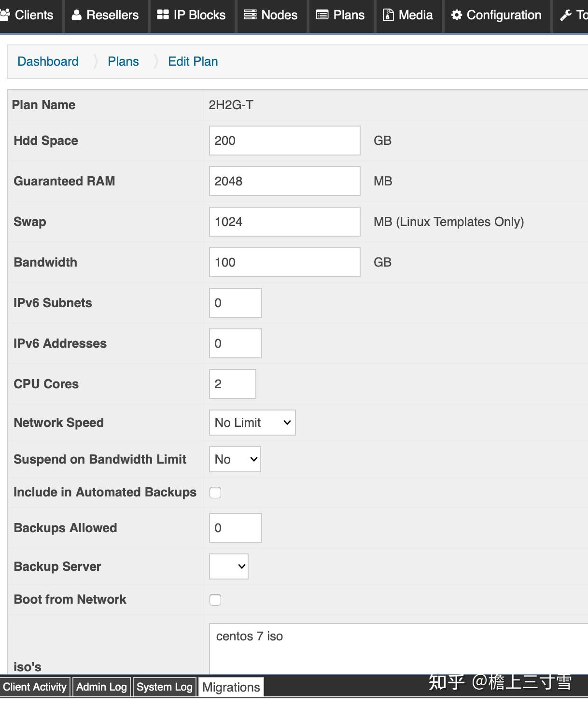Click the IP Blocks grid icon
This screenshot has width=588, height=707.
pyautogui.click(x=163, y=15)
